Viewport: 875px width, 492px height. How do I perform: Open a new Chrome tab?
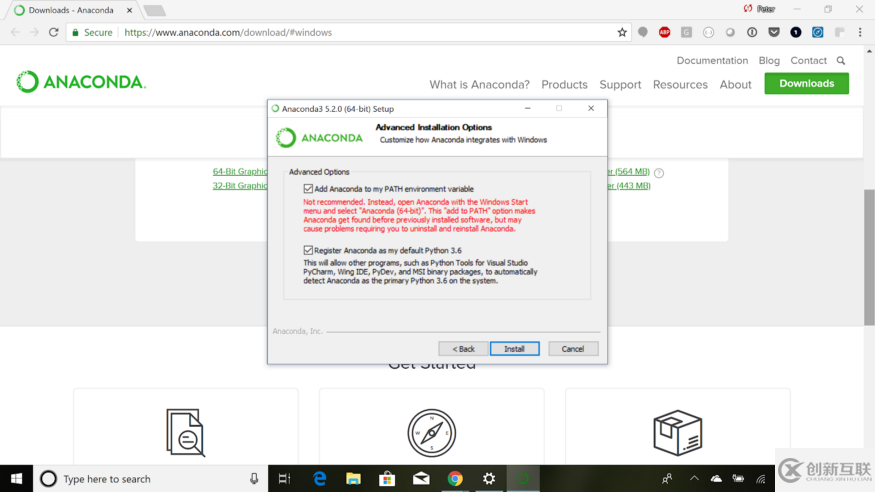tap(154, 10)
